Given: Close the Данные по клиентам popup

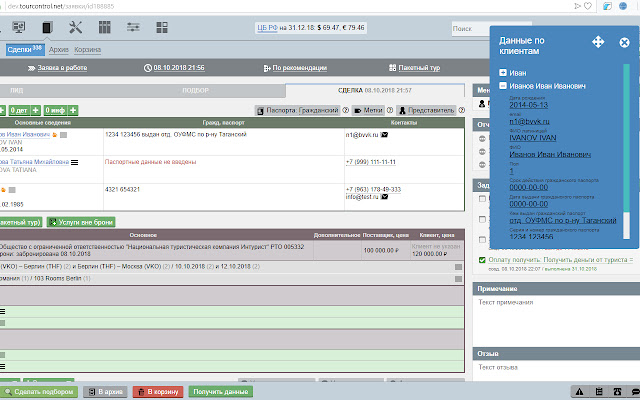Looking at the screenshot, I should [x=624, y=42].
